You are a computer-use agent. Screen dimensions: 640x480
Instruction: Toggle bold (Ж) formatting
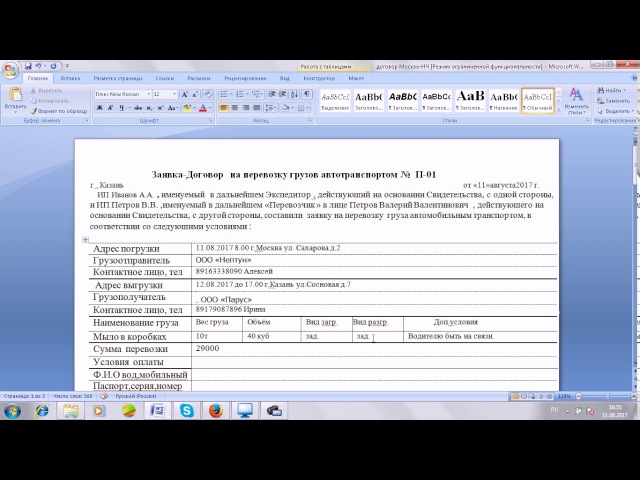pos(100,108)
